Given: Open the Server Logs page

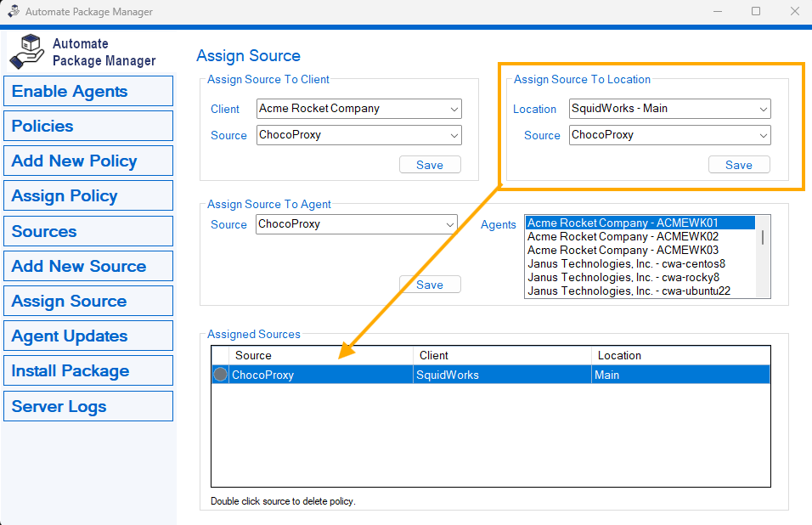Looking at the screenshot, I should coord(88,406).
